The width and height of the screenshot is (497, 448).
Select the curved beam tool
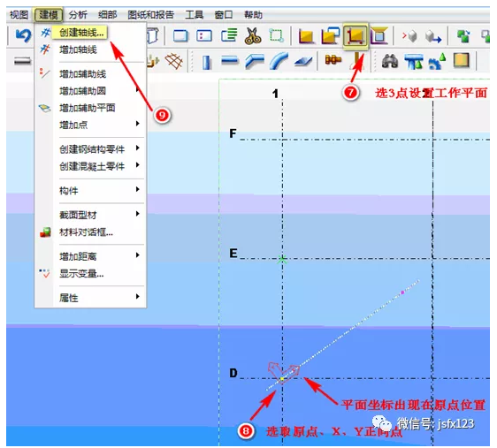pos(279,60)
